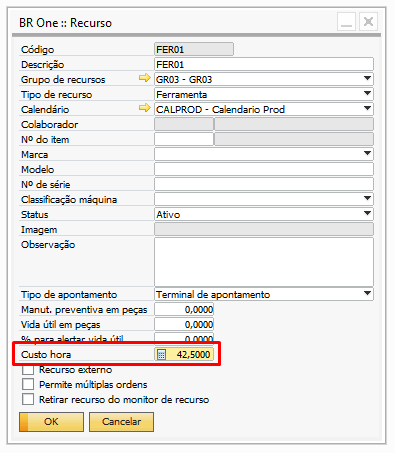Click the window title BR One :: Recurso
395x453 pixels.
65,23
